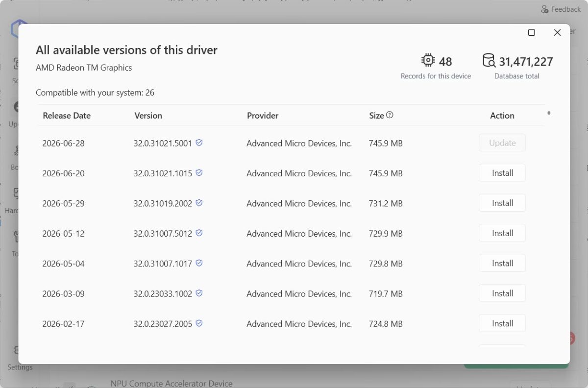Image resolution: width=588 pixels, height=388 pixels.
Task: Click the database search icon
Action: [489, 61]
